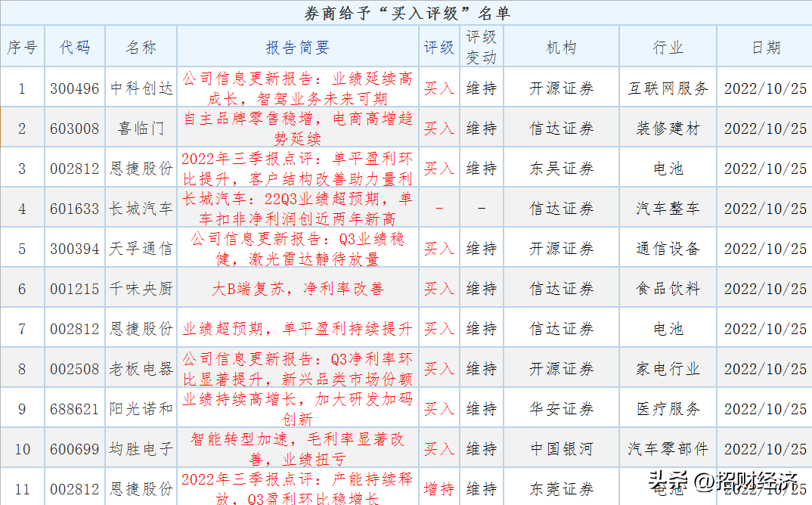Select stock code 601633
Screen dimensions: 812x505
75,208
